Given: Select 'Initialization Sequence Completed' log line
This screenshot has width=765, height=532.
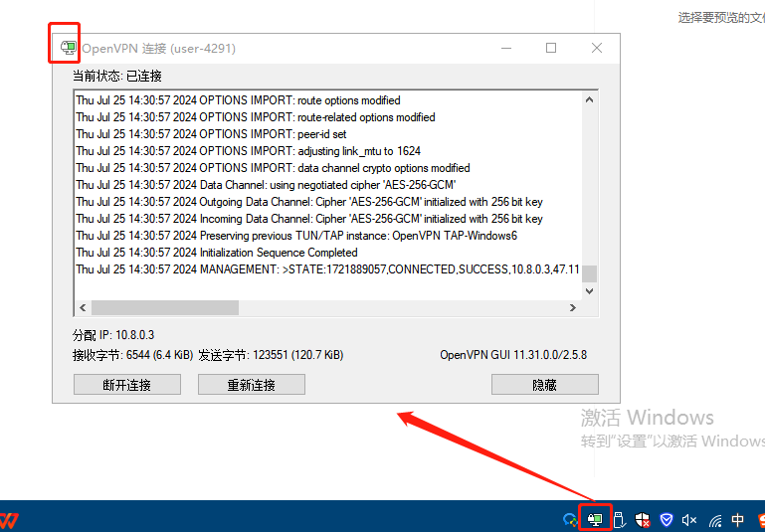Looking at the screenshot, I should [217, 253].
